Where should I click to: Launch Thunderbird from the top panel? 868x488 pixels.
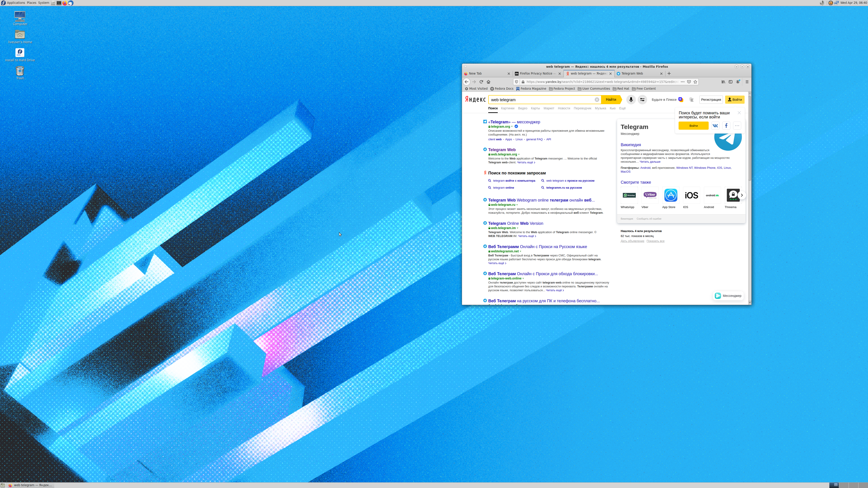click(x=71, y=3)
